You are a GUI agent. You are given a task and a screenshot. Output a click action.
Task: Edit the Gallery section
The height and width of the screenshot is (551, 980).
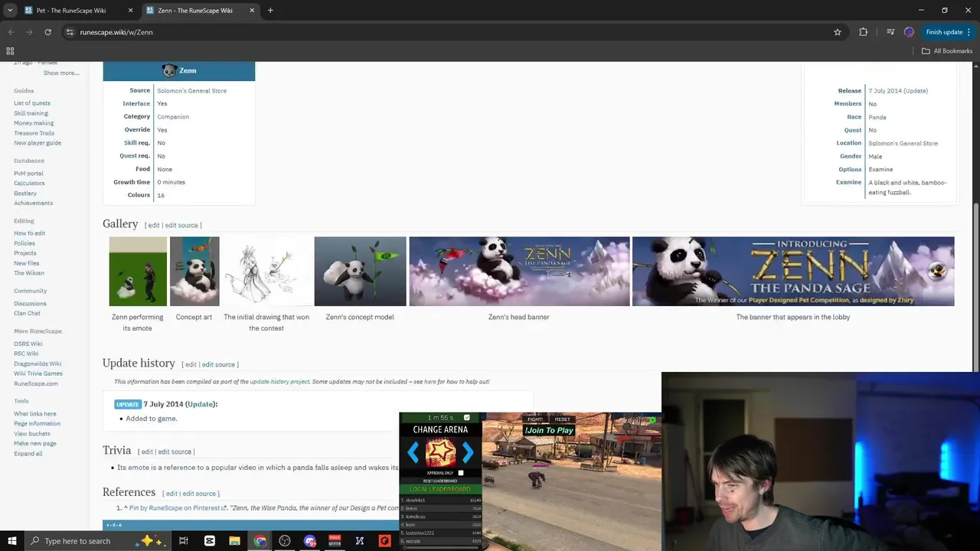(154, 225)
